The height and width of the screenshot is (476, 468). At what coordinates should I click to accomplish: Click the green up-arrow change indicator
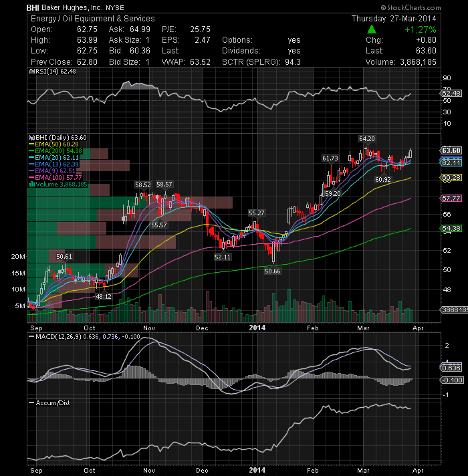(x=372, y=29)
